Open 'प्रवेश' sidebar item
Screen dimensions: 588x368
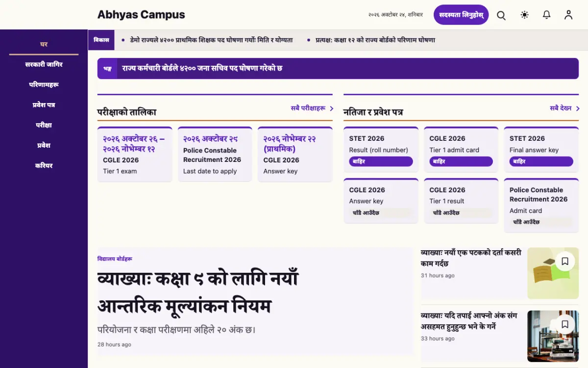44,145
